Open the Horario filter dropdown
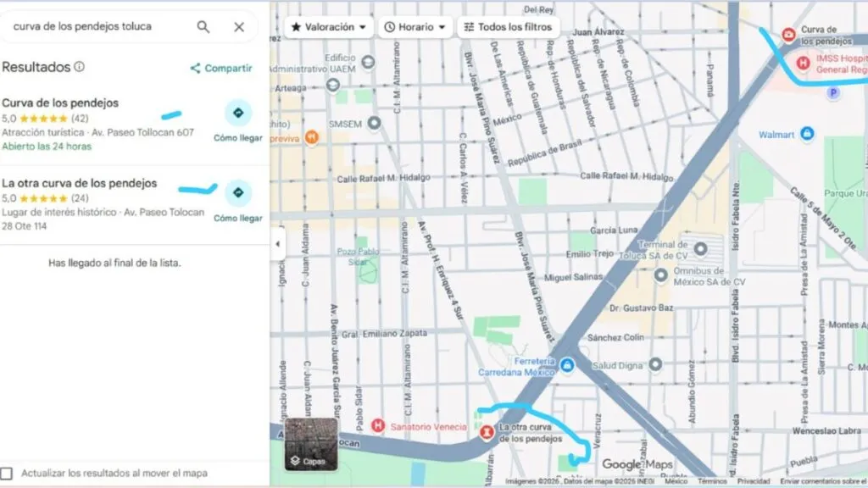This screenshot has height=488, width=868. pyautogui.click(x=415, y=26)
